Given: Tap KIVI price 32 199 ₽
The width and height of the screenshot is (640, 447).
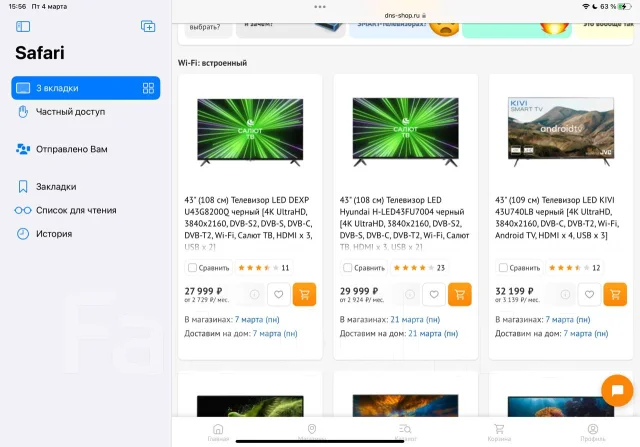Looking at the screenshot, I should coord(514,291).
